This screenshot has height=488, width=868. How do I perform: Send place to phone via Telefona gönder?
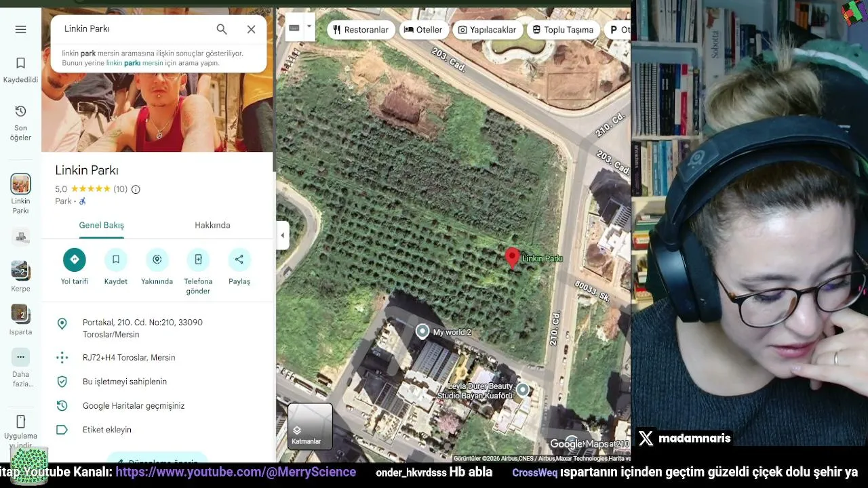click(198, 272)
